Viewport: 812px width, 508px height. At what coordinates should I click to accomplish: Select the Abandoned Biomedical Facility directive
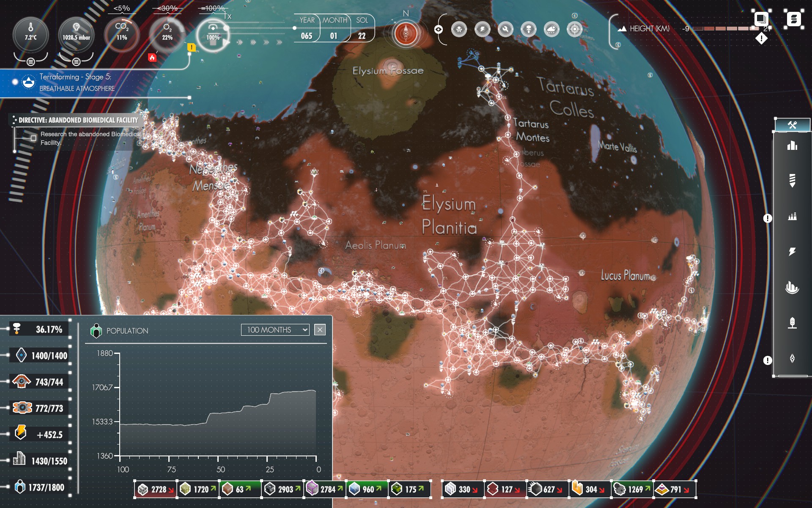pos(78,120)
